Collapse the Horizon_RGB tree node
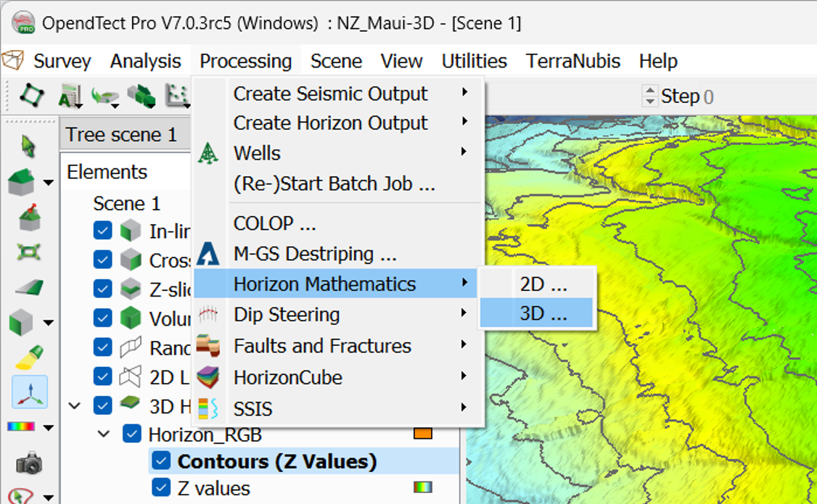817x504 pixels. click(104, 434)
